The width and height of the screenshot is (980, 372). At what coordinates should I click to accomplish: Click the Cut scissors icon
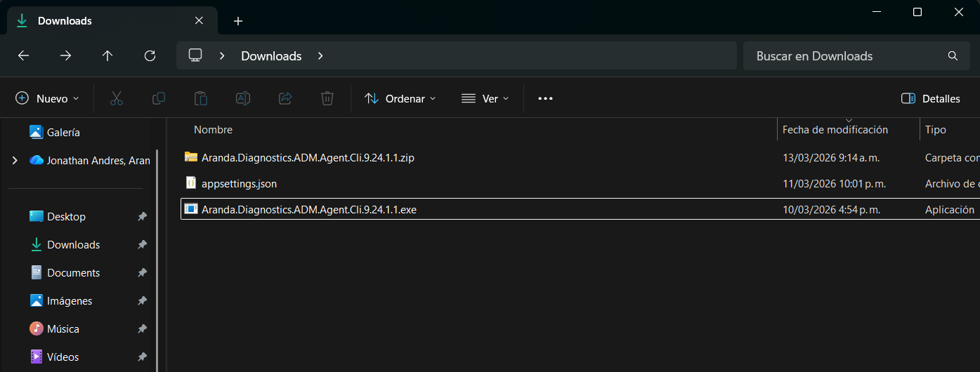point(117,99)
